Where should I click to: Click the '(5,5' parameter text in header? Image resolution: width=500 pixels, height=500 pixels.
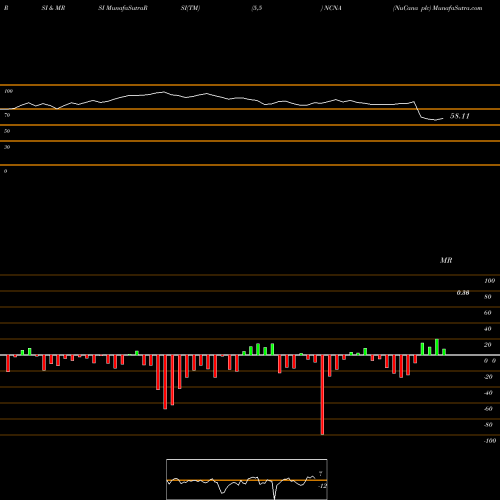pos(257,8)
